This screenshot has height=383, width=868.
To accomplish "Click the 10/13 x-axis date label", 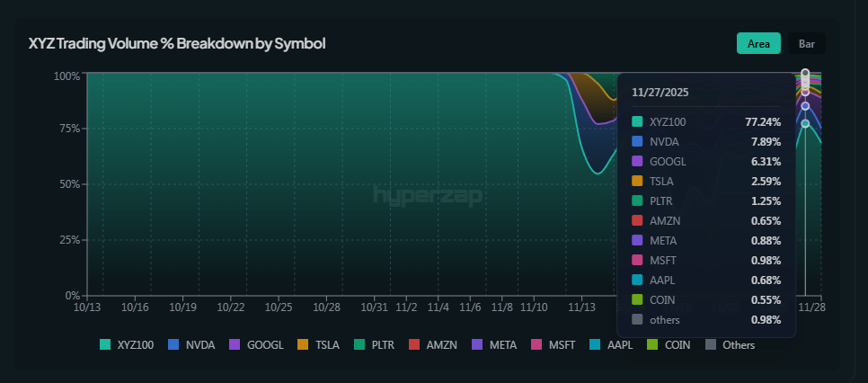I will [x=87, y=307].
